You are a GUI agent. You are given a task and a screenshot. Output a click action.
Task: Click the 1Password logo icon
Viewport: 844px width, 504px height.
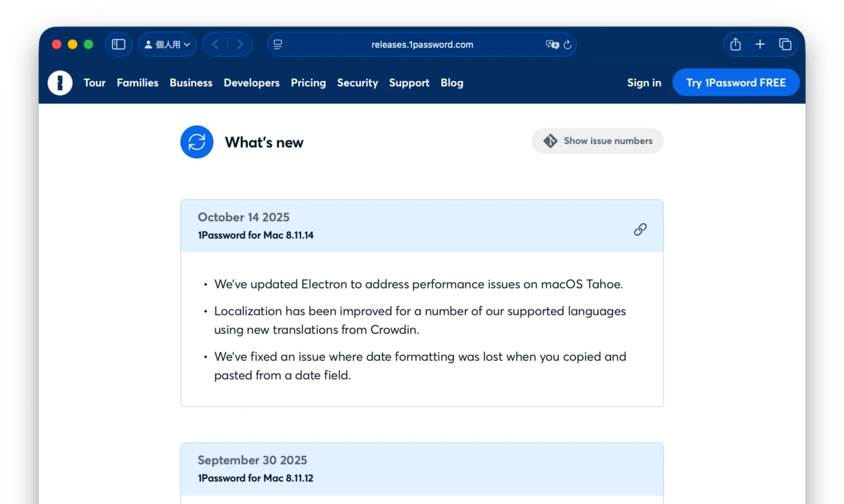[x=60, y=82]
